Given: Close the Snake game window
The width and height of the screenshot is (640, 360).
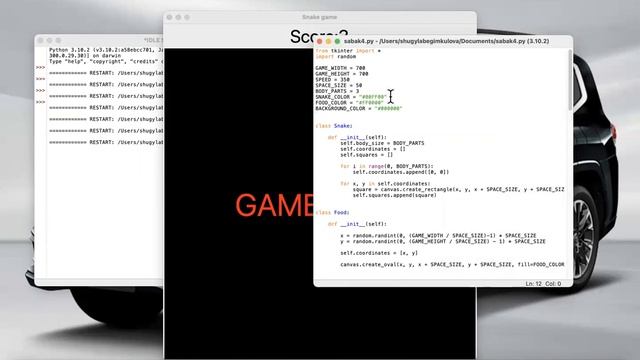Looking at the screenshot, I should 169,17.
